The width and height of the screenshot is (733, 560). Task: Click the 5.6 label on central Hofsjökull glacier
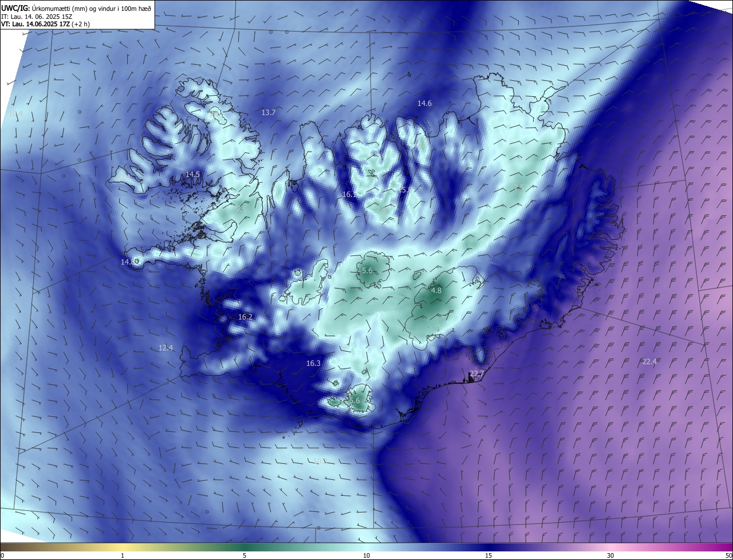coord(368,270)
